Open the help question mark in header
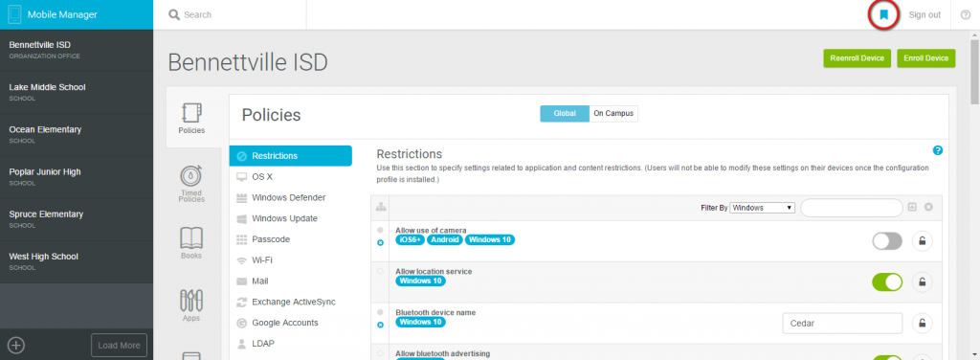The height and width of the screenshot is (360, 980). 965,15
